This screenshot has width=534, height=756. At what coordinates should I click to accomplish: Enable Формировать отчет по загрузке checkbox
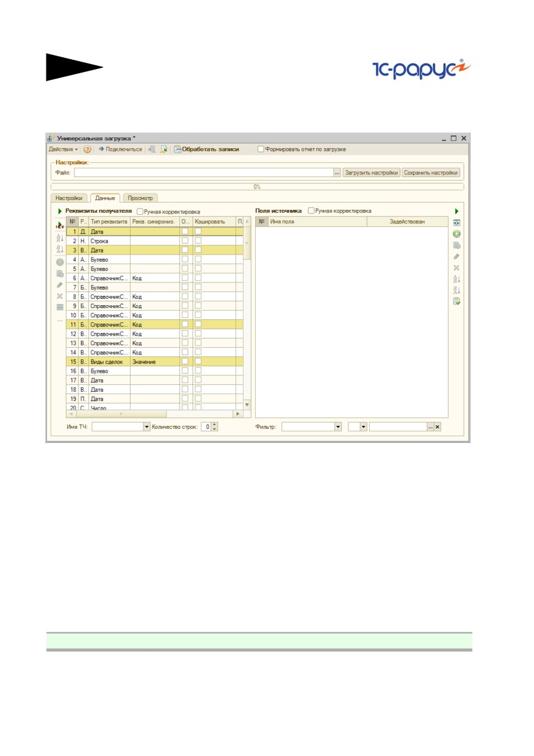pos(261,149)
